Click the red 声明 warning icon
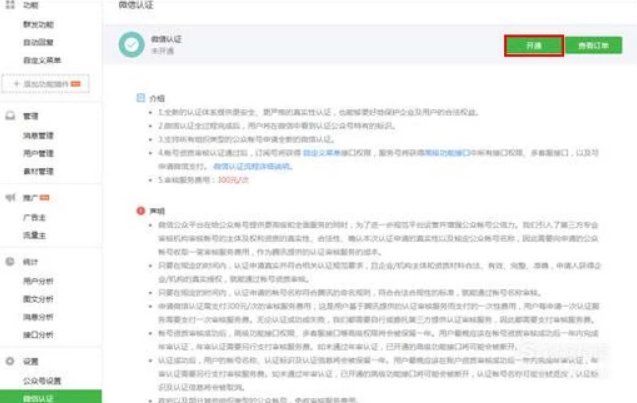 pyautogui.click(x=141, y=211)
